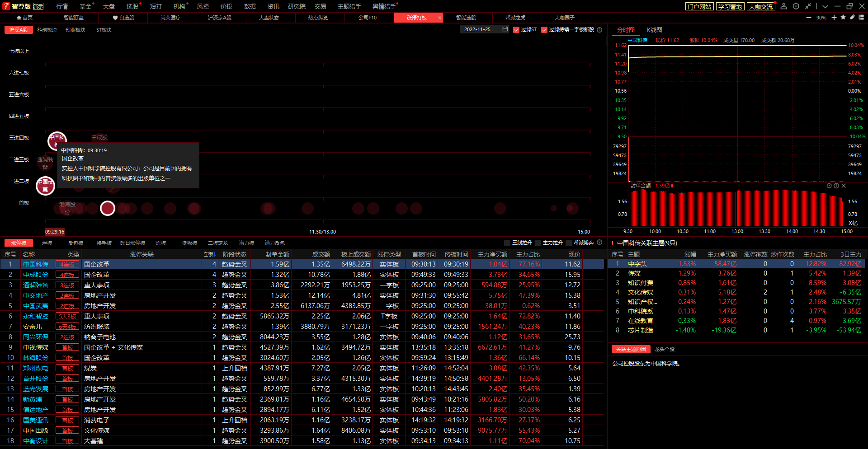Image resolution: width=868 pixels, height=449 pixels.
Task: Click the 封单金额 panel settings icon
Action: 829,186
